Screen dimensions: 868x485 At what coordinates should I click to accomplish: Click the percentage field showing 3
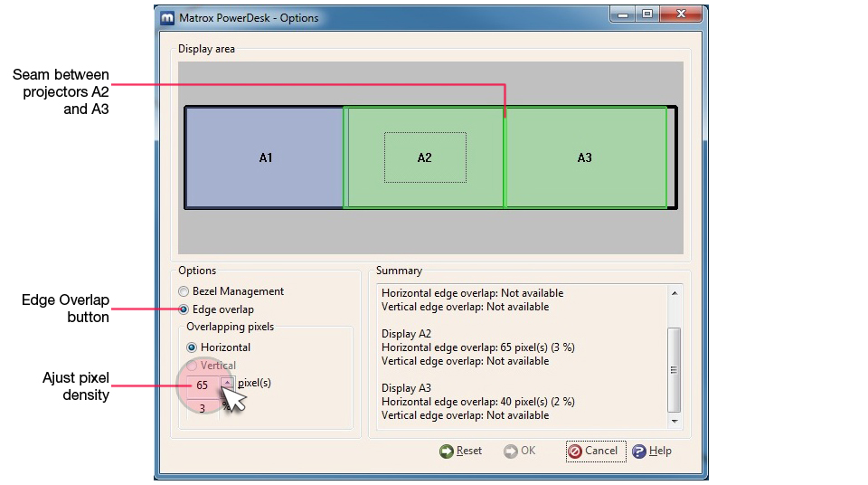tap(203, 408)
